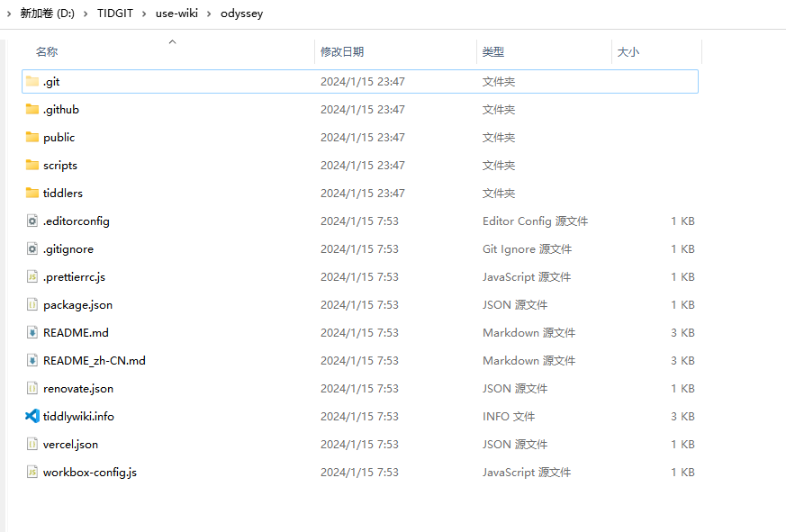
Task: Select the .git folder name
Action: click(51, 81)
